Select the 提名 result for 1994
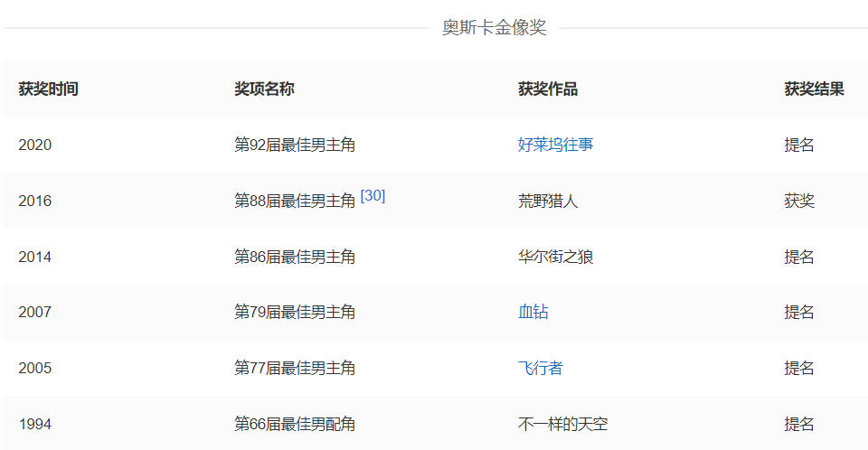Screen dimensions: 868x450 coord(798,425)
